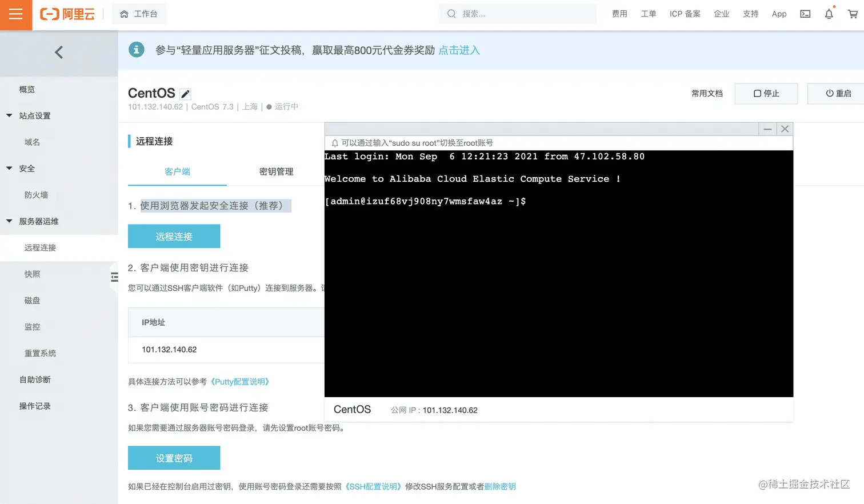Open the shopping cart icon
The height and width of the screenshot is (504, 864).
(x=853, y=14)
